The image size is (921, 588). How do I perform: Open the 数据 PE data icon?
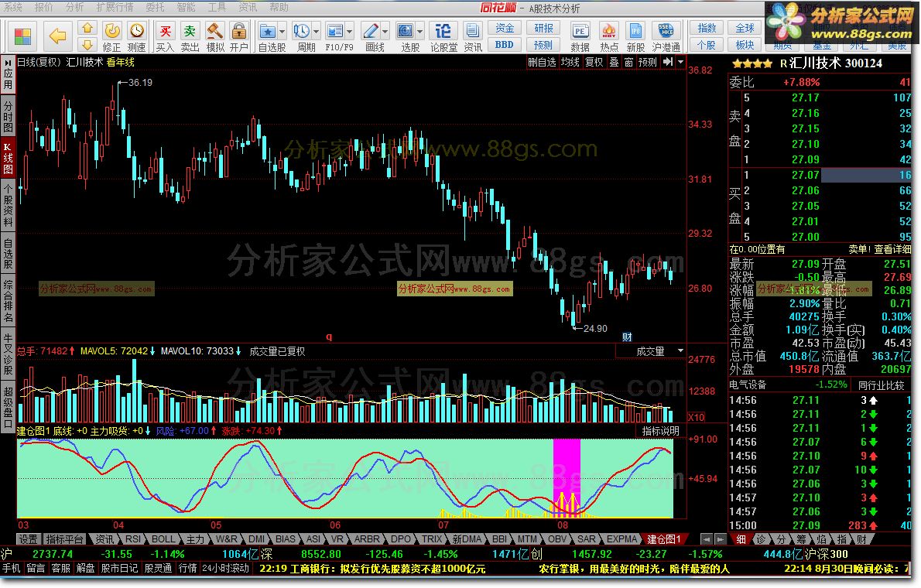click(580, 36)
